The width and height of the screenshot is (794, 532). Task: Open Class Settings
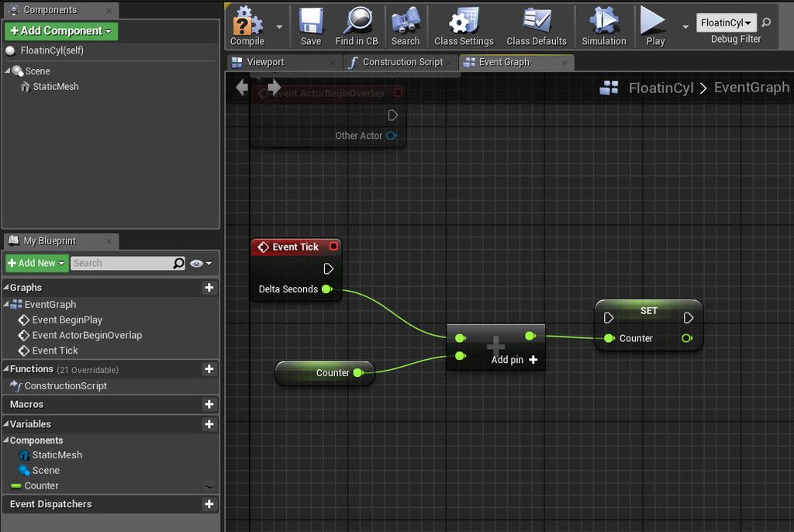[x=464, y=26]
